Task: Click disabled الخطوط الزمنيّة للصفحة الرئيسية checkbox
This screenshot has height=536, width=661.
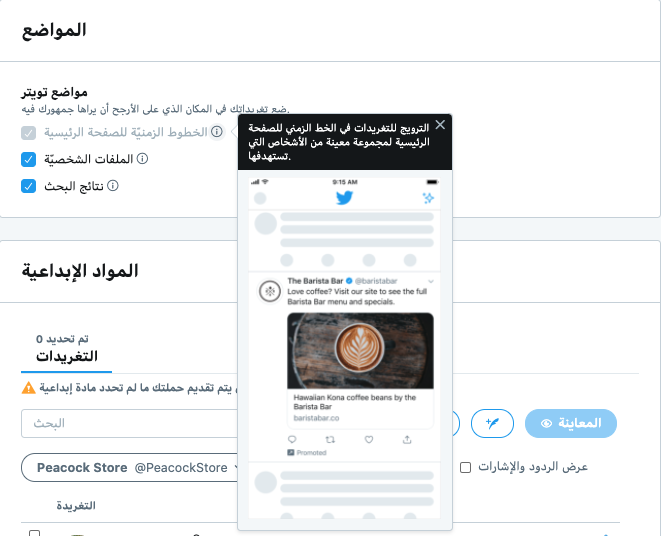Action: click(x=28, y=133)
